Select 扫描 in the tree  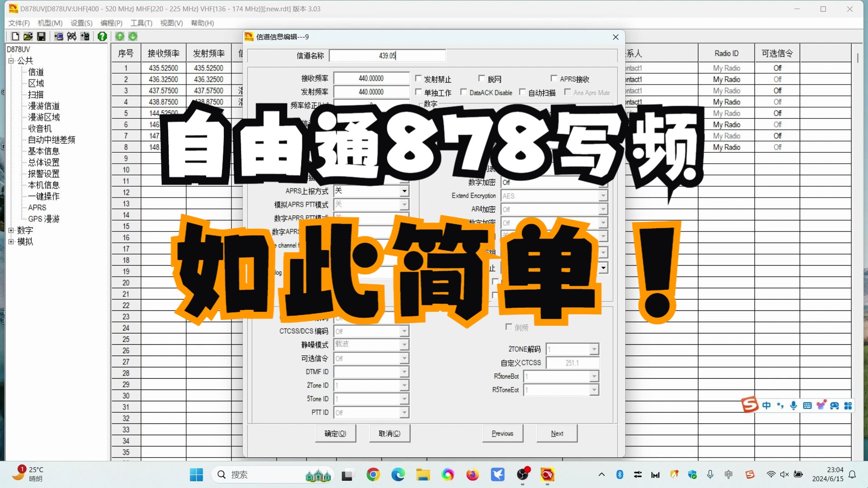coord(36,94)
